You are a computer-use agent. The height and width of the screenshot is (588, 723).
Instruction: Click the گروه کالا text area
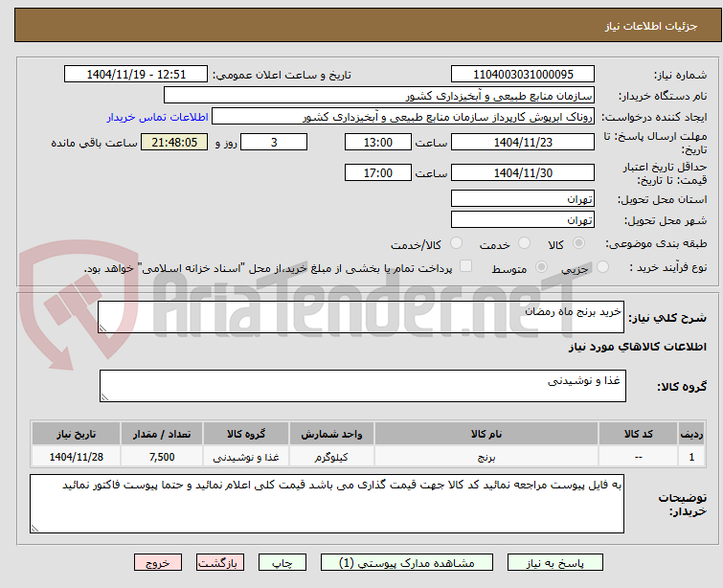point(363,386)
